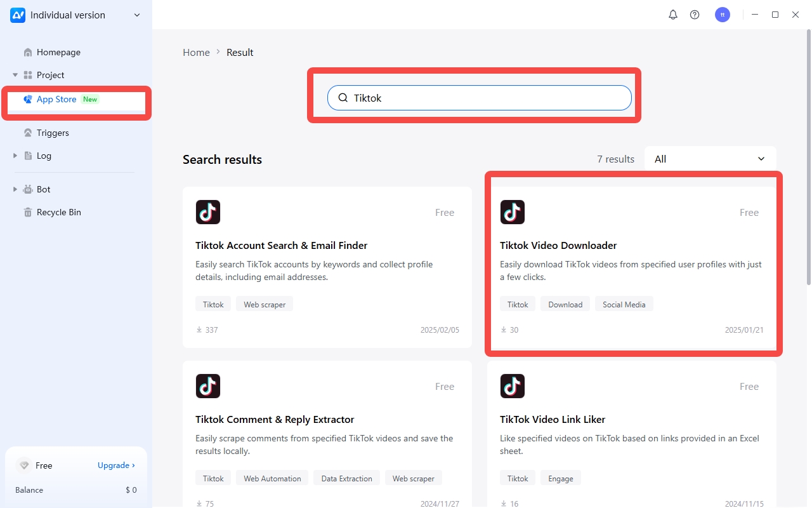The width and height of the screenshot is (812, 508).
Task: Click download count 30 icon
Action: 504,330
